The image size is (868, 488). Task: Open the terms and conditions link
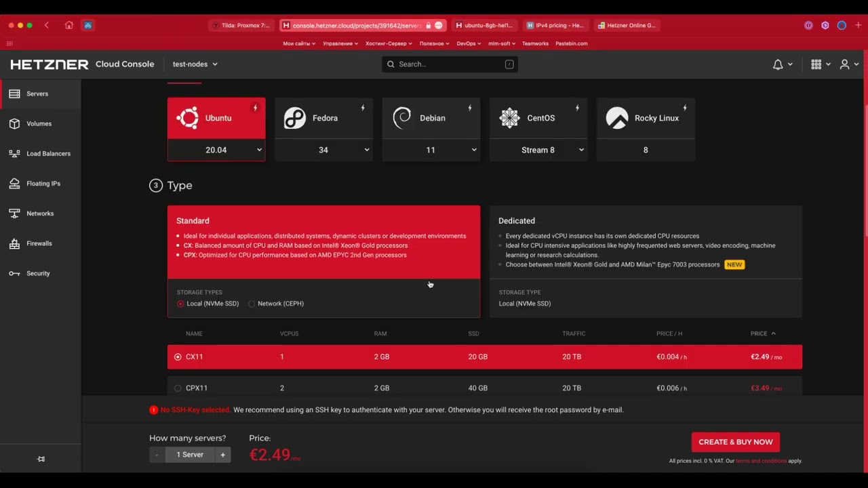click(761, 461)
